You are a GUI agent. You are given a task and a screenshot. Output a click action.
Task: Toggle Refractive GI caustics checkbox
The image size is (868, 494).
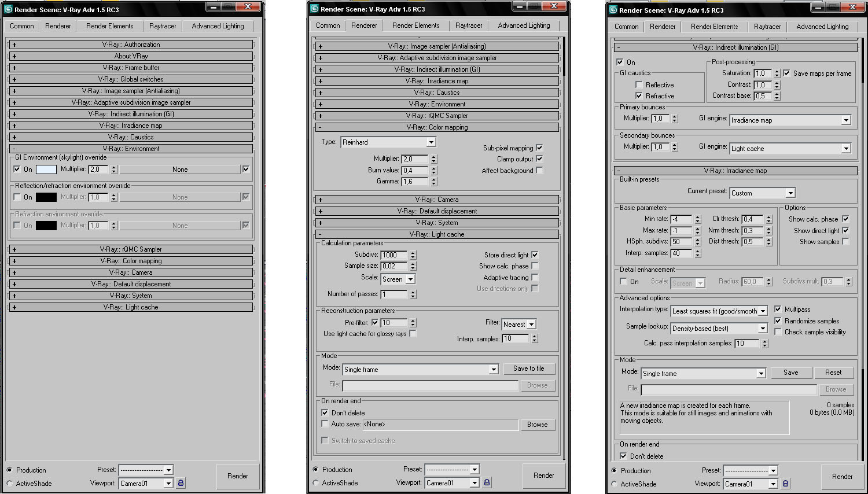pyautogui.click(x=639, y=96)
